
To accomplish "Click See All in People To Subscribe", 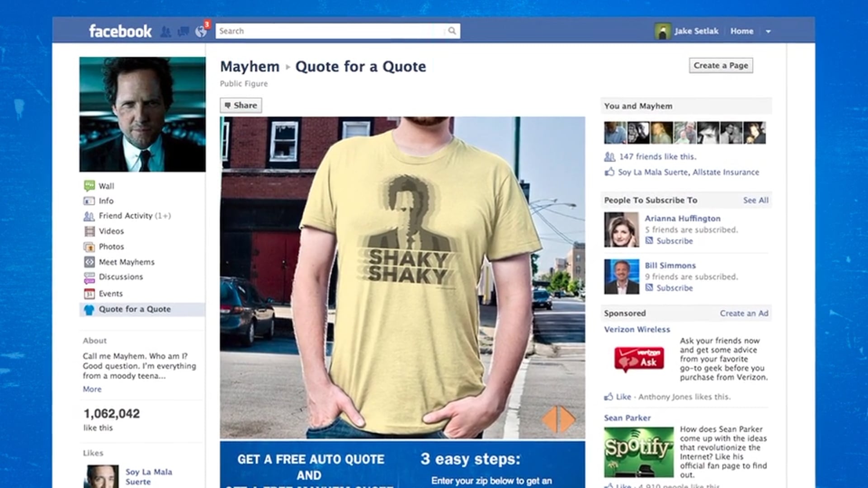I will 755,200.
